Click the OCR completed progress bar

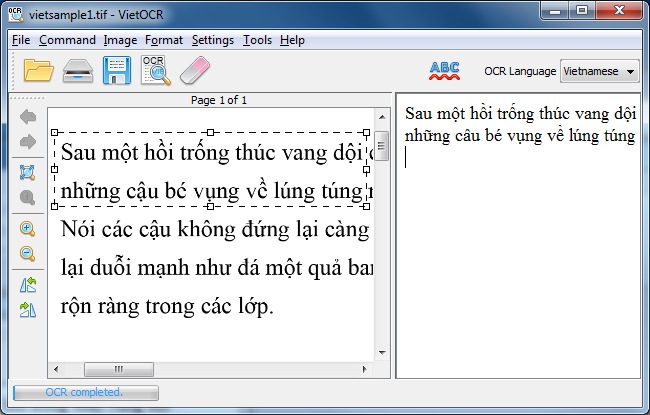86,393
